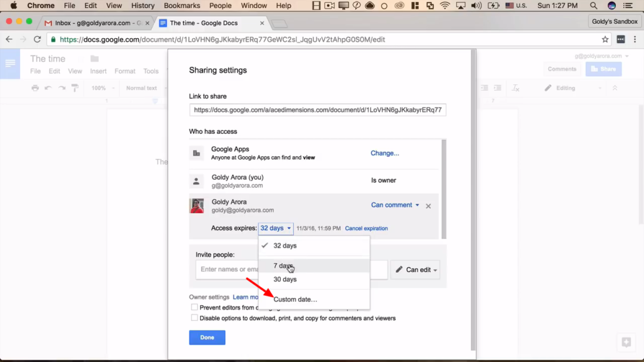Screen dimensions: 644x362
Task: Select 30 days expiration option
Action: 314,279
